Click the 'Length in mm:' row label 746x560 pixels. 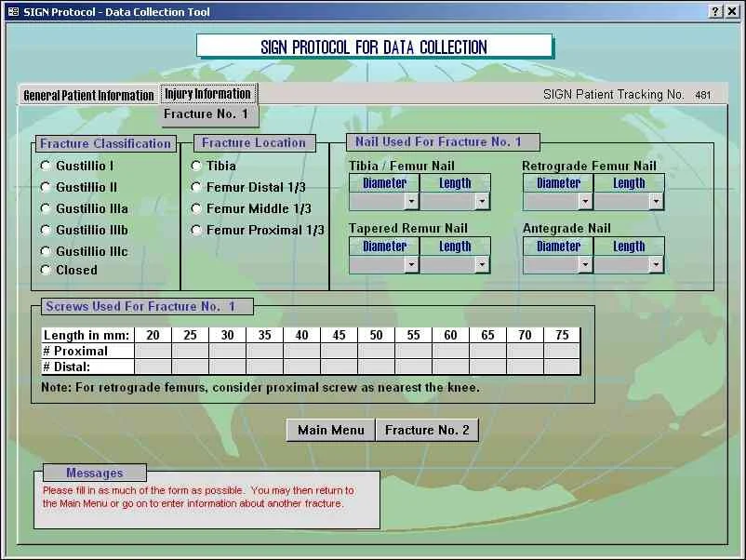[x=87, y=336]
